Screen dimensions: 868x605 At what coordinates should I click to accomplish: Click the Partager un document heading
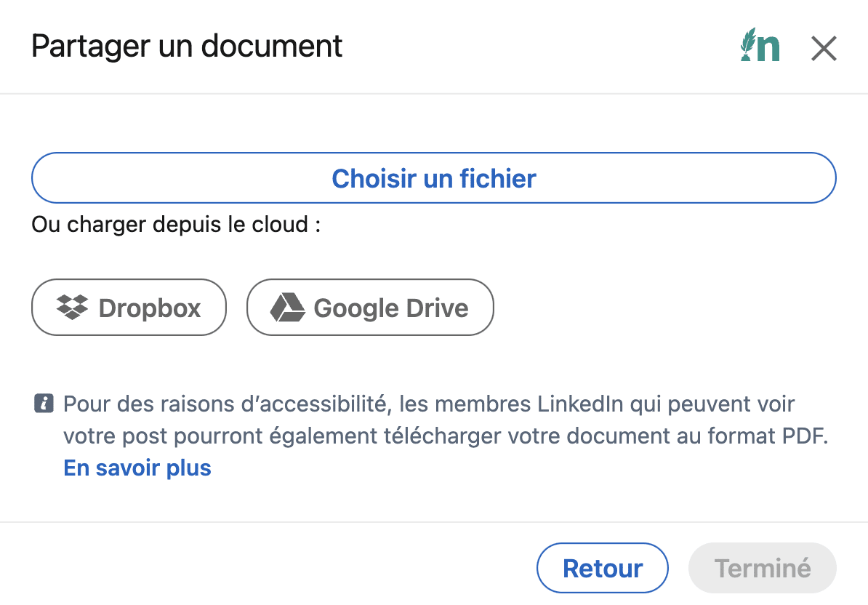187,47
